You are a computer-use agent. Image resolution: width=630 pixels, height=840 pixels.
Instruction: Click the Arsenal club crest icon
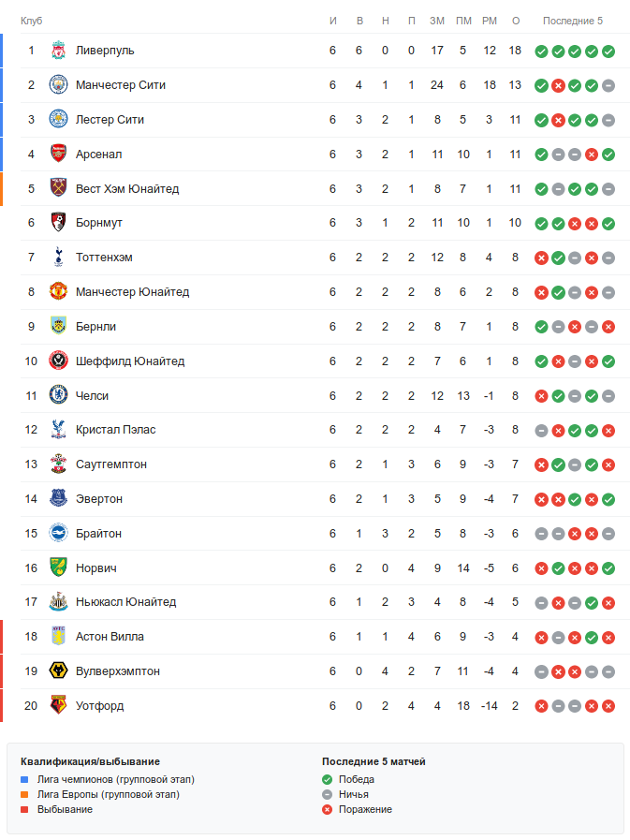pyautogui.click(x=58, y=155)
